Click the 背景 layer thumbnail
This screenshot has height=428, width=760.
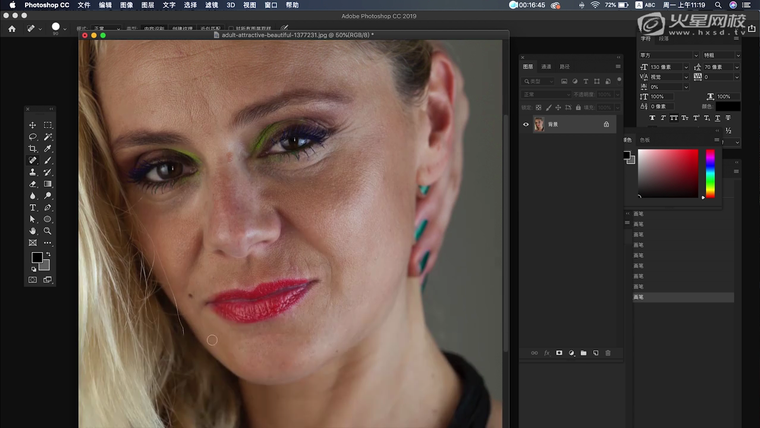tap(539, 124)
